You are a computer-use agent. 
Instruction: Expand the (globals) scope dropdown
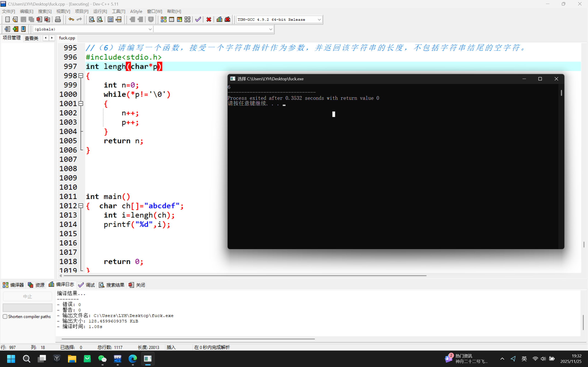(150, 29)
